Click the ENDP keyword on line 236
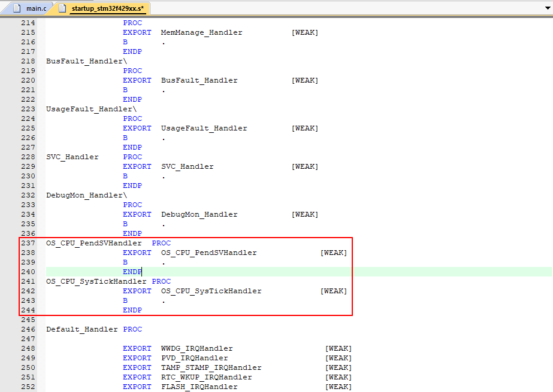This screenshot has width=553, height=392. (x=132, y=233)
